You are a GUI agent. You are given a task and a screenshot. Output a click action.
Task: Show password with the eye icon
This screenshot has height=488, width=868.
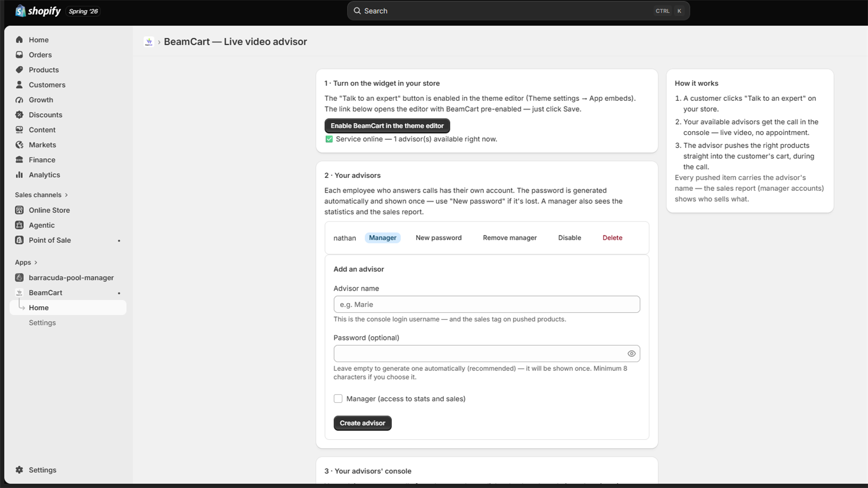[631, 354]
